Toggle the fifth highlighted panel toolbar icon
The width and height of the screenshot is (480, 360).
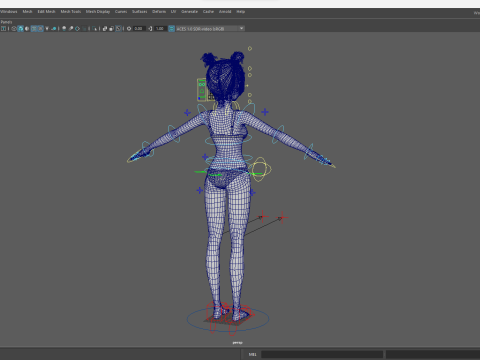34,29
